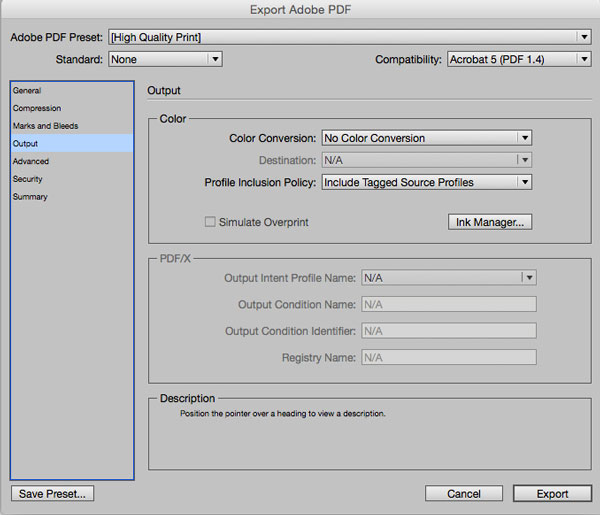Click the Save Preset button
600x515 pixels.
[x=52, y=494]
